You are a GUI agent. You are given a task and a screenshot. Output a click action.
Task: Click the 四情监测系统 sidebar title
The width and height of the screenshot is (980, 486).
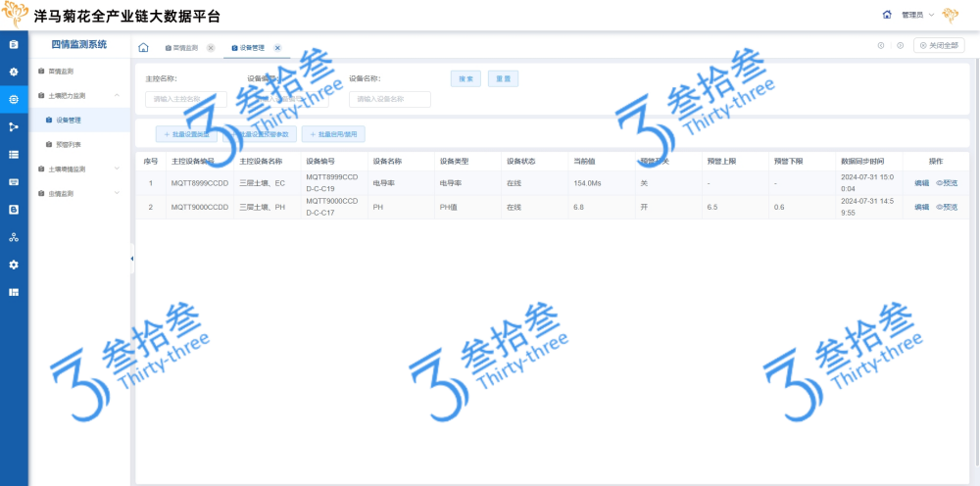78,44
